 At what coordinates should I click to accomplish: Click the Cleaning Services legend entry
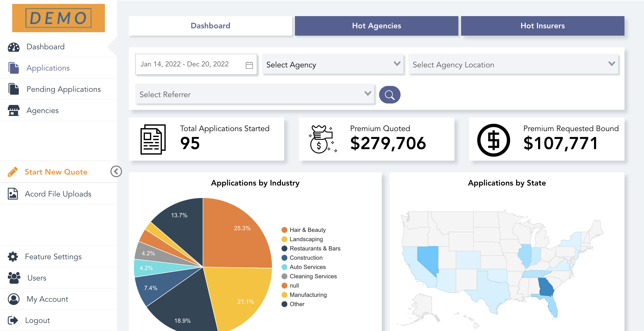(309, 276)
